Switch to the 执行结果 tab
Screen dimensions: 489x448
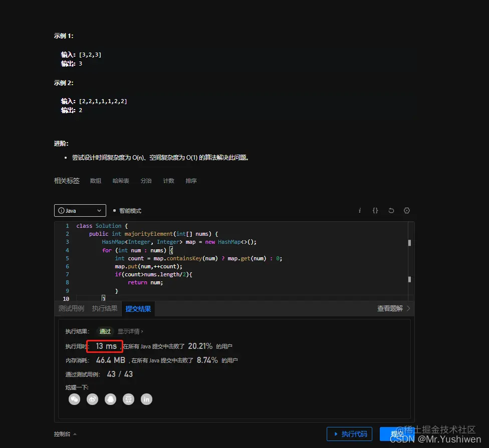tap(105, 308)
